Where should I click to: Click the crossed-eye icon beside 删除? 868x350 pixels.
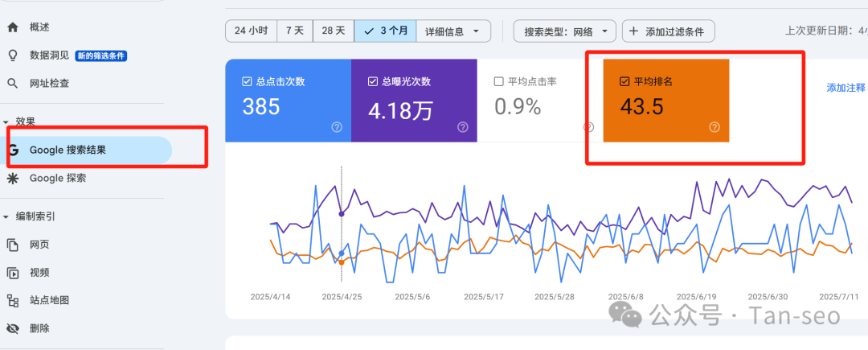pyautogui.click(x=13, y=328)
